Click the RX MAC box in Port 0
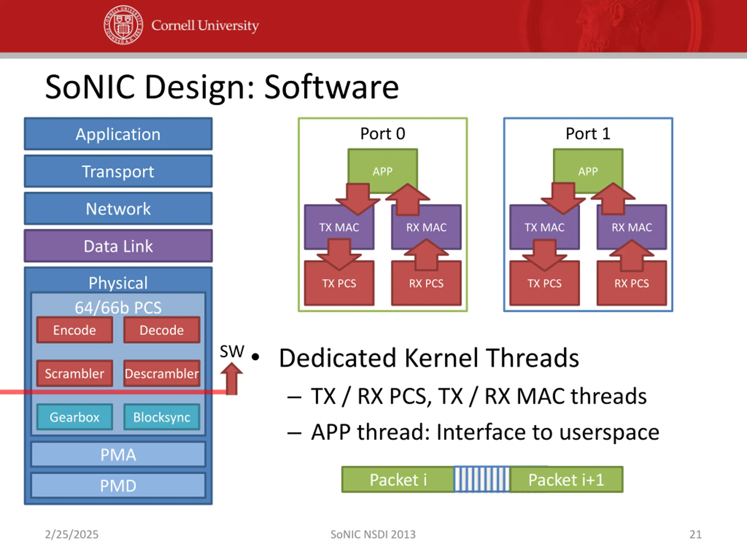The width and height of the screenshot is (747, 560). (426, 227)
